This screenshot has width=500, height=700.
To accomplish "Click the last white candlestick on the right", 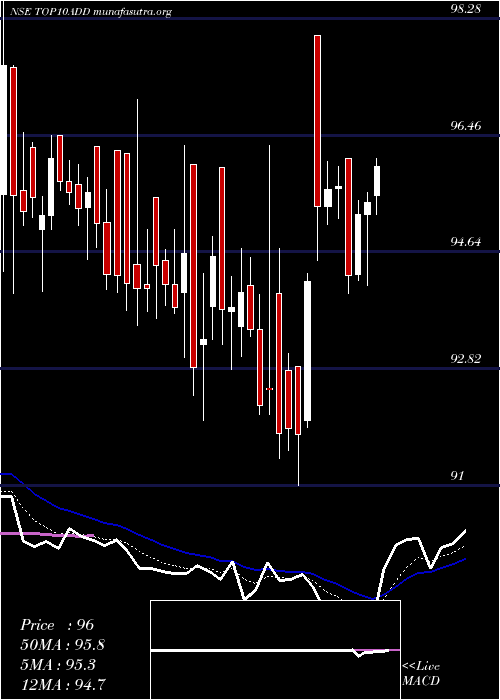I will coord(377,181).
